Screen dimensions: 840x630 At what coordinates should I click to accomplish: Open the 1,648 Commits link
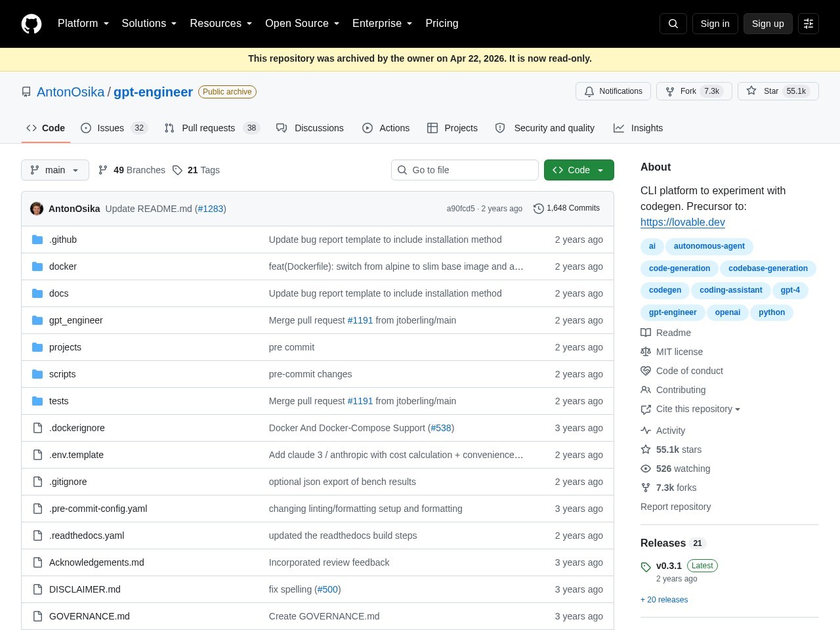coord(567,209)
